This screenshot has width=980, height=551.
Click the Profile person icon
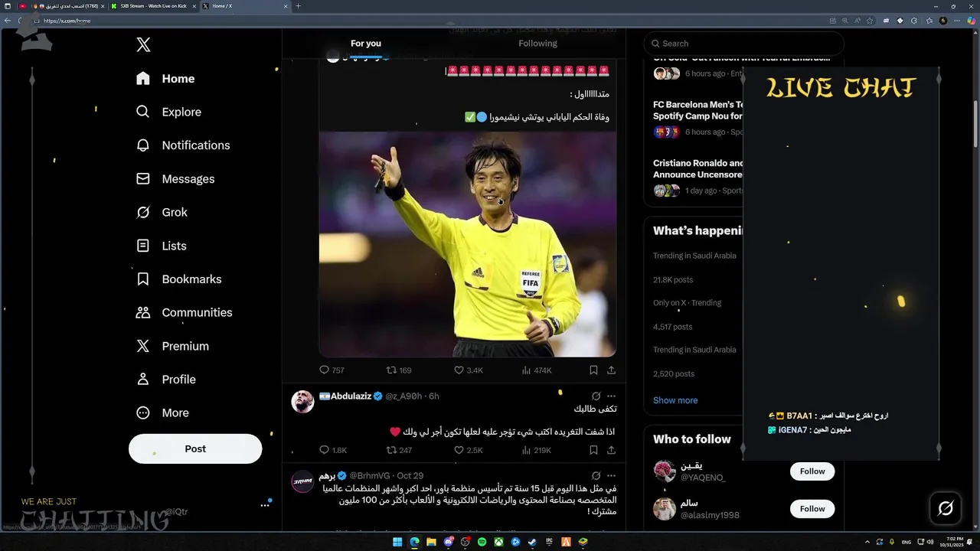click(143, 380)
